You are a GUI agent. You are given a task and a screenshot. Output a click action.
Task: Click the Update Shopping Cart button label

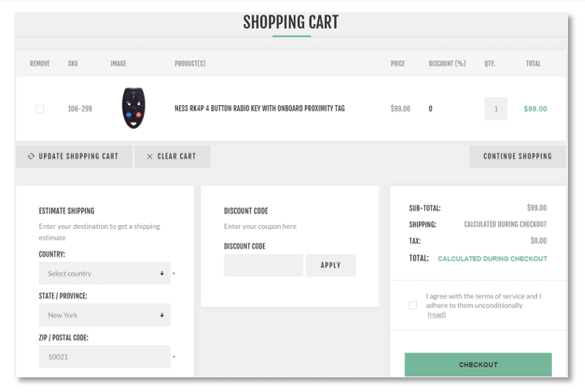click(x=78, y=156)
